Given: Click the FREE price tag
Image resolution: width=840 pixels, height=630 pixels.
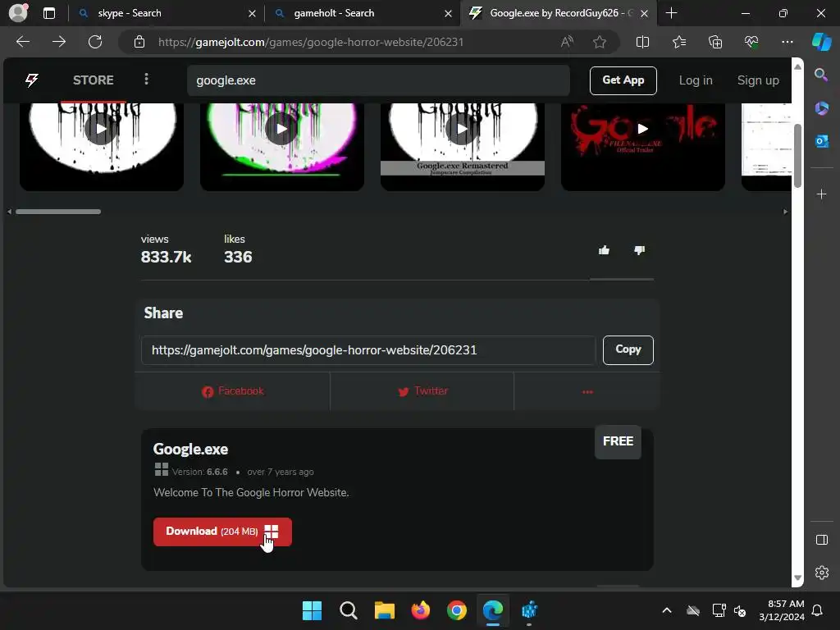Looking at the screenshot, I should pos(618,441).
